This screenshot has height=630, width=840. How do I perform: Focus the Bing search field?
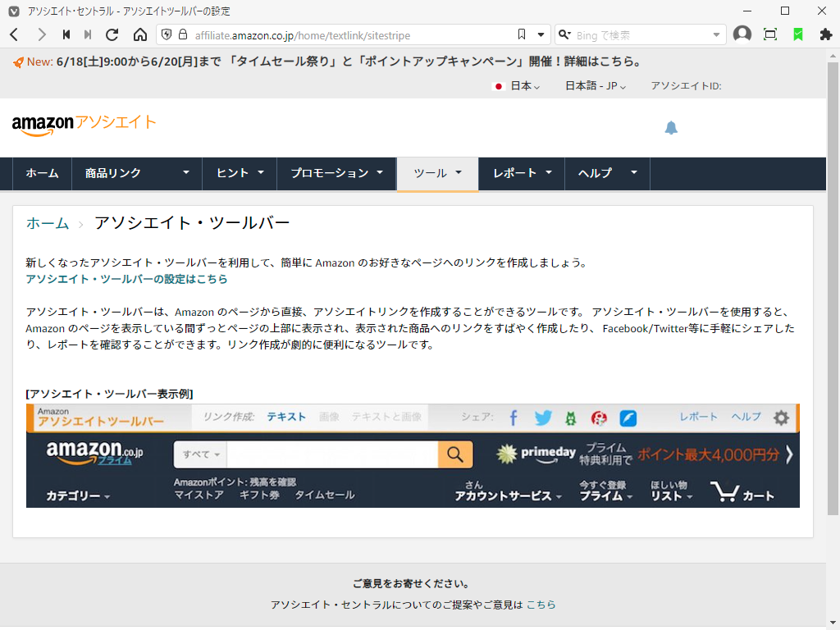640,35
